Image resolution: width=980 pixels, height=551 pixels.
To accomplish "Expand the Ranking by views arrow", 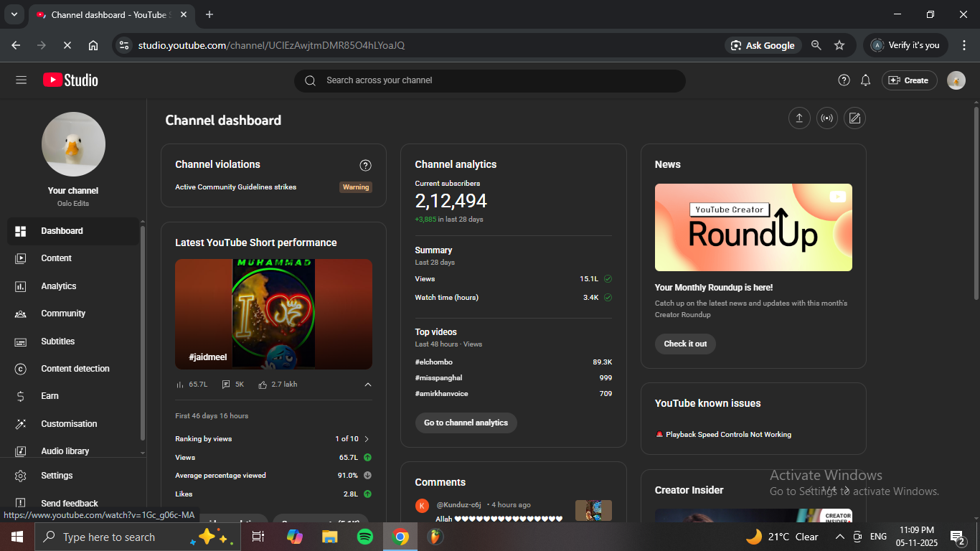I will 367,439.
